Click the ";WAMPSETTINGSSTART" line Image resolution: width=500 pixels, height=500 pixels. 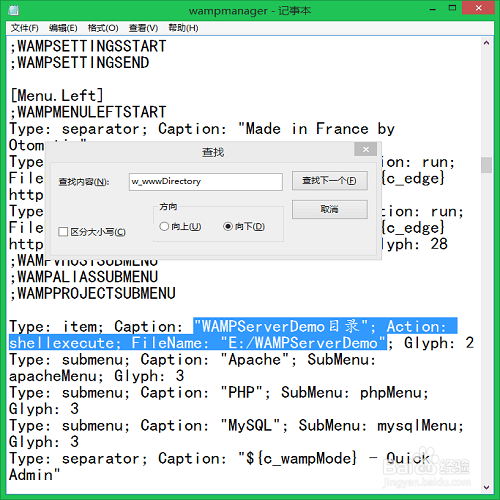coord(88,46)
